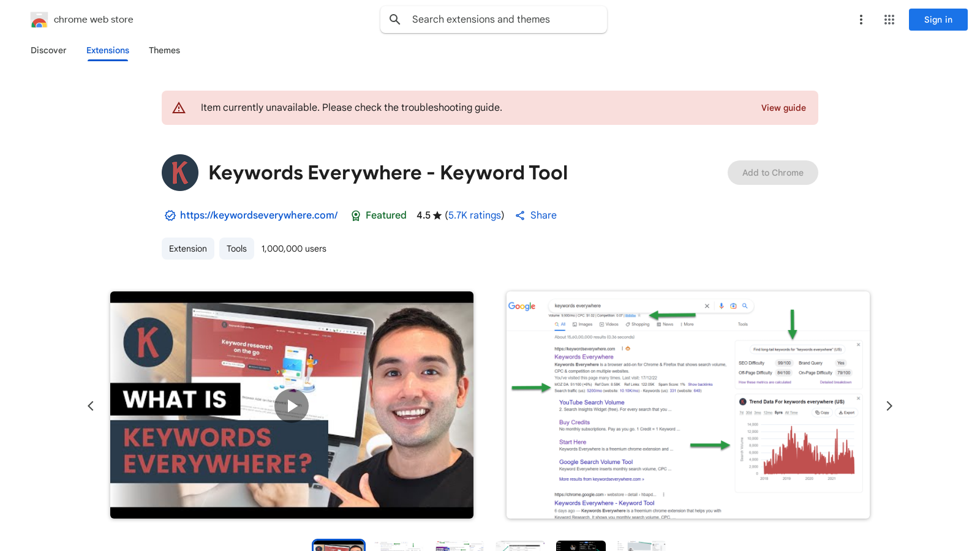Click the Sign in button
Viewport: 980px width, 551px height.
coord(938,20)
